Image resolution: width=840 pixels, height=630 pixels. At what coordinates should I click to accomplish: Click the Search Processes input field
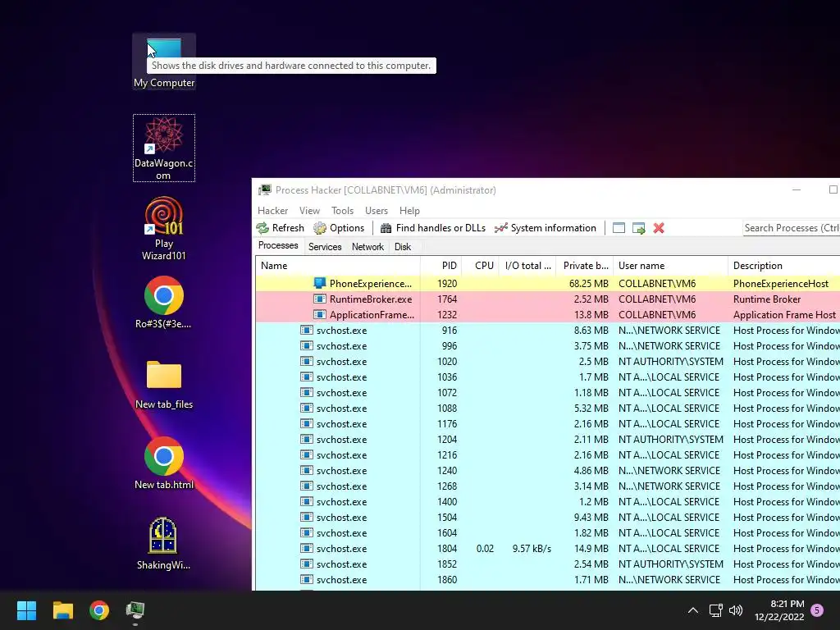click(x=792, y=228)
